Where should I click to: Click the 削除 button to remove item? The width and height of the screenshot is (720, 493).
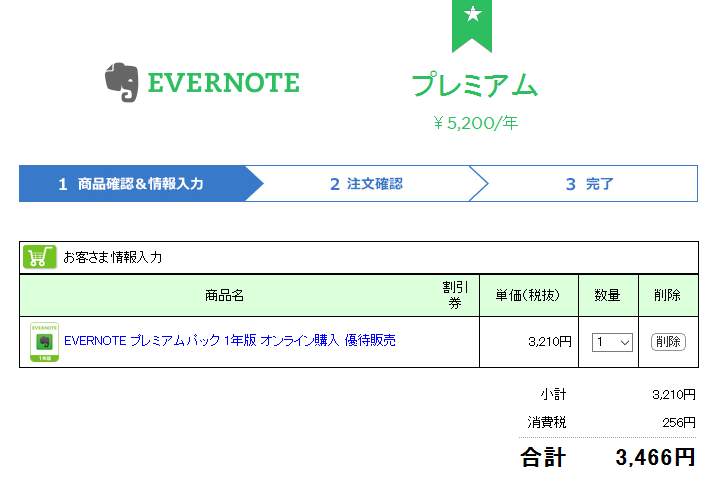point(668,342)
